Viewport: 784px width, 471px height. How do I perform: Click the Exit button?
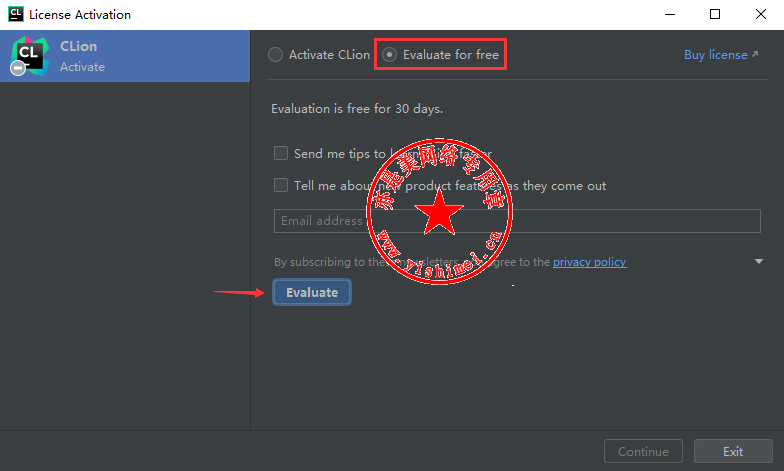click(x=733, y=452)
